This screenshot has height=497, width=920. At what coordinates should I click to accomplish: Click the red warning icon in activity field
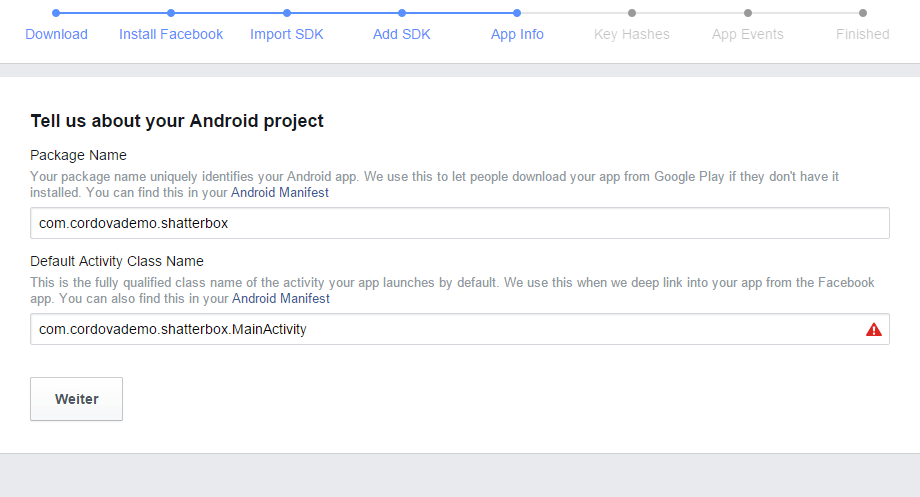874,329
